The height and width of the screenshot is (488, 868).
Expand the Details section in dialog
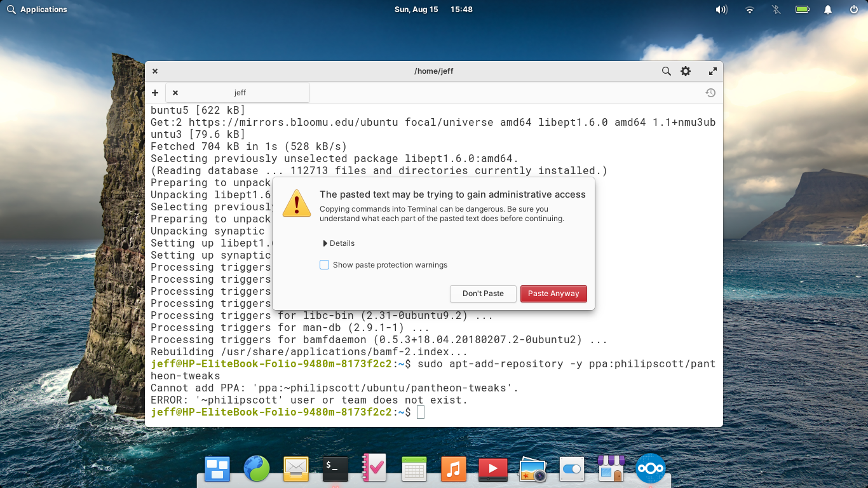pyautogui.click(x=339, y=243)
